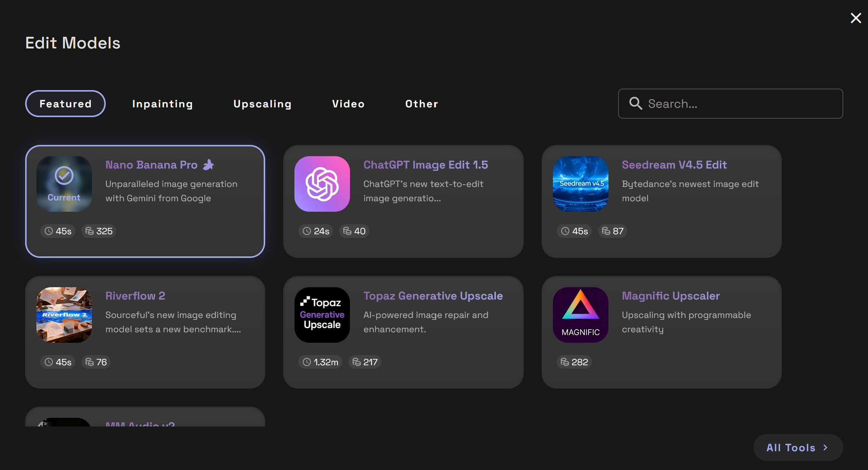Close the Edit Models dialog
Screen dimensions: 868x470
point(856,18)
